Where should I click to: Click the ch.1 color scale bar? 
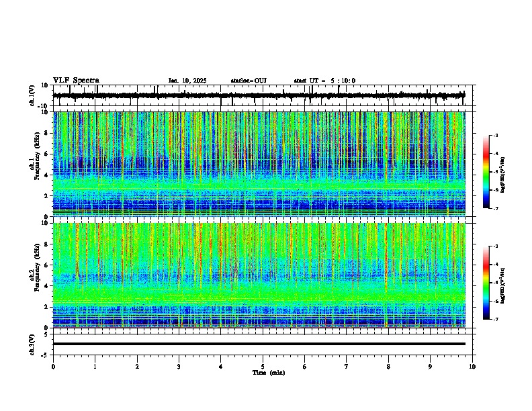pos(486,172)
